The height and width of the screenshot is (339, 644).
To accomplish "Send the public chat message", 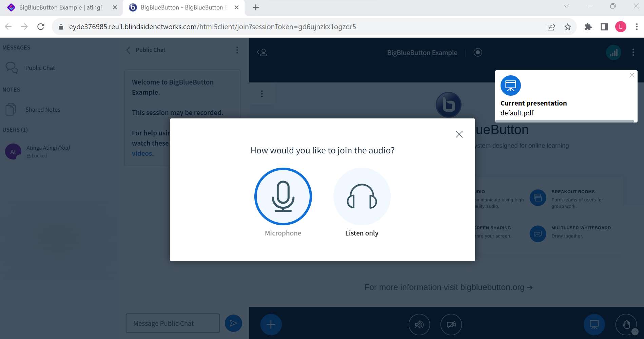I will pyautogui.click(x=233, y=323).
